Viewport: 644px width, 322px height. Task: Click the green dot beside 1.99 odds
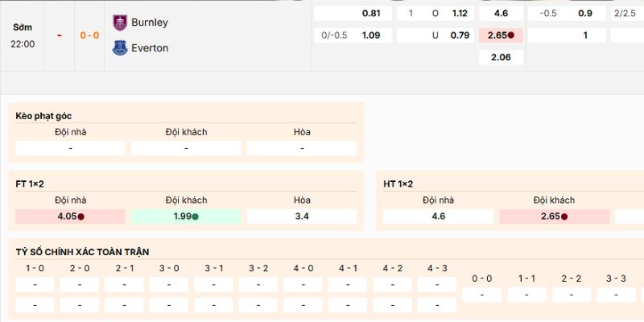(x=195, y=217)
